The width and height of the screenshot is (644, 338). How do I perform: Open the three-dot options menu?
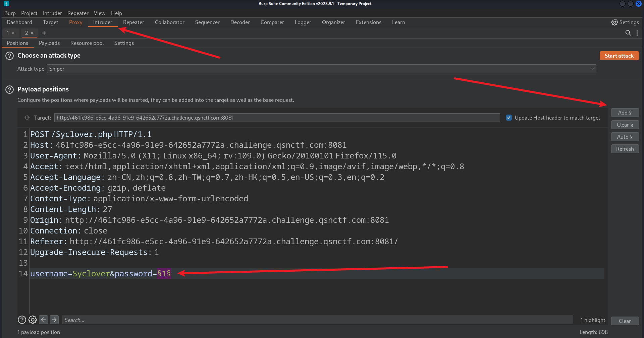(x=637, y=33)
